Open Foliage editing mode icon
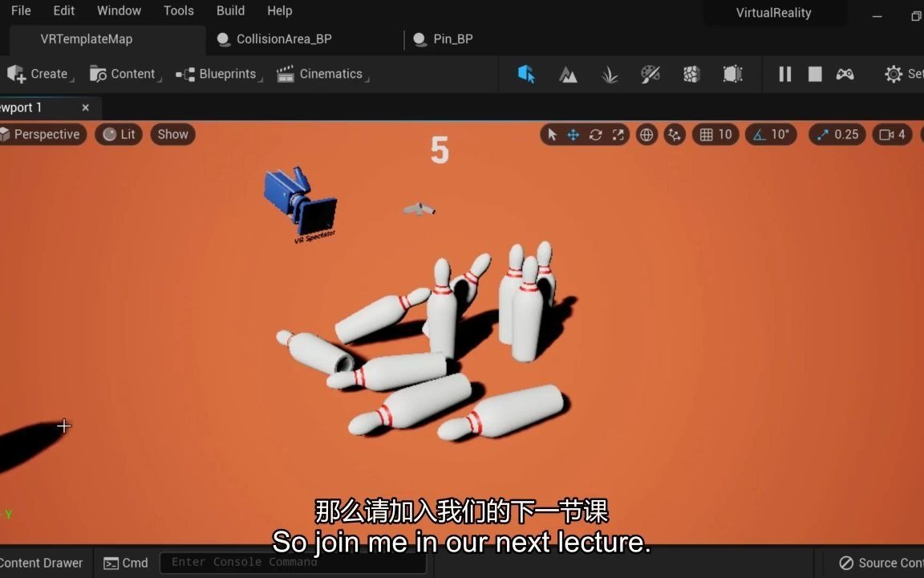 pos(609,74)
